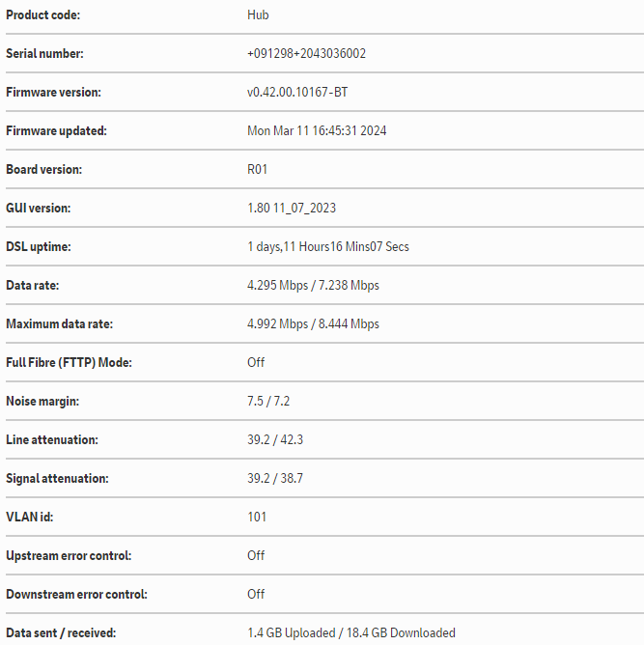This screenshot has width=644, height=645.
Task: Click the Serial number value
Action: [x=306, y=54]
